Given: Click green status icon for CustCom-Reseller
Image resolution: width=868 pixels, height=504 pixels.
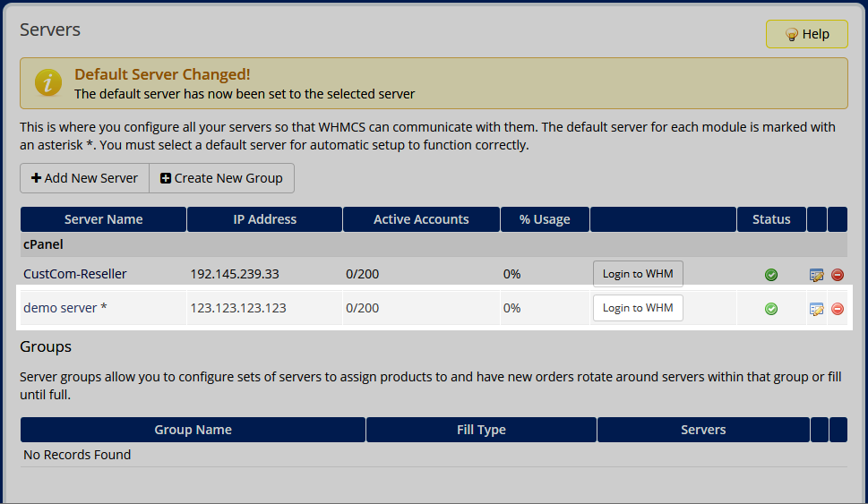Looking at the screenshot, I should 771,275.
